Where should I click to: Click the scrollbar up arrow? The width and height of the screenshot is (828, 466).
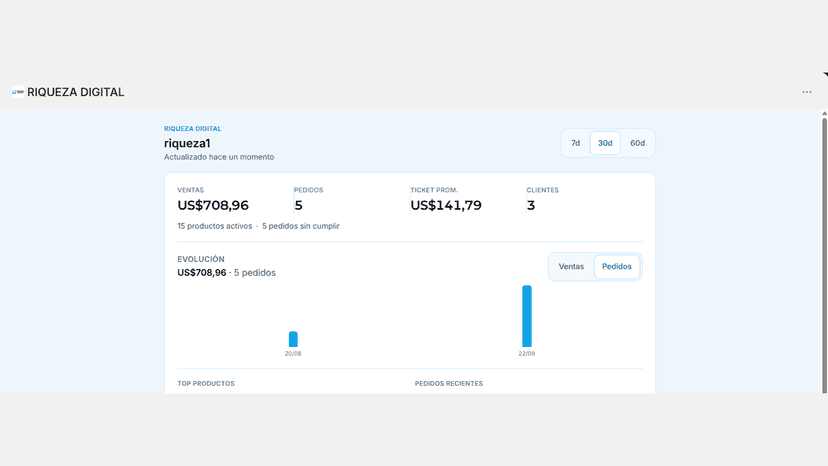click(x=824, y=114)
